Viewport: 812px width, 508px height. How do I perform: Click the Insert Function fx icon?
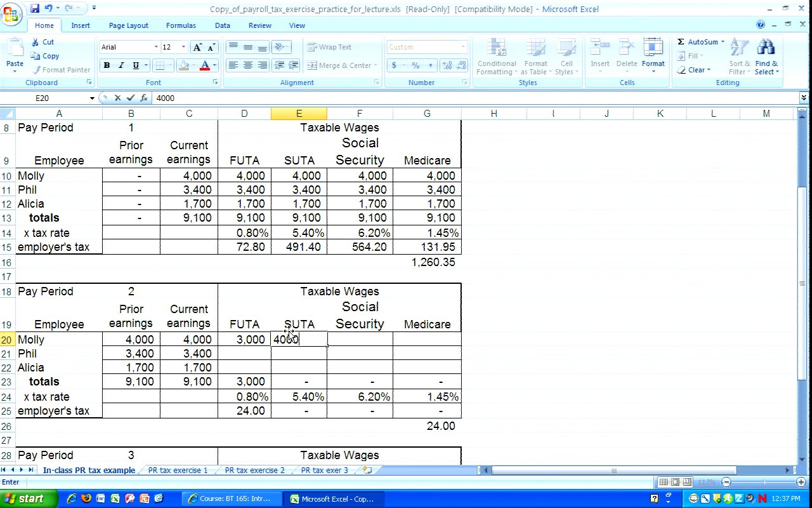[x=144, y=98]
